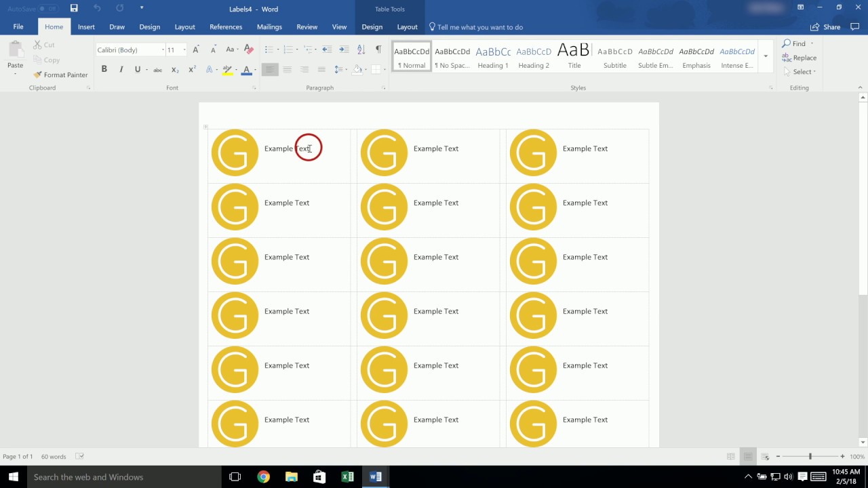Switch to the Mailings tab

(269, 27)
